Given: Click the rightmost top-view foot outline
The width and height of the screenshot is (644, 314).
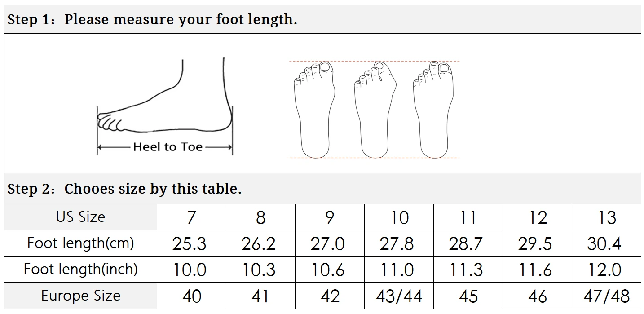Looking at the screenshot, I should 433,109.
